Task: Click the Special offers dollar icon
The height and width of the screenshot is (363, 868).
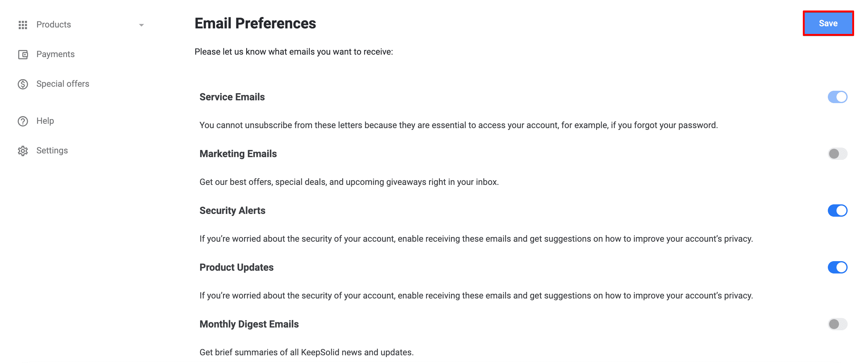Action: (23, 84)
